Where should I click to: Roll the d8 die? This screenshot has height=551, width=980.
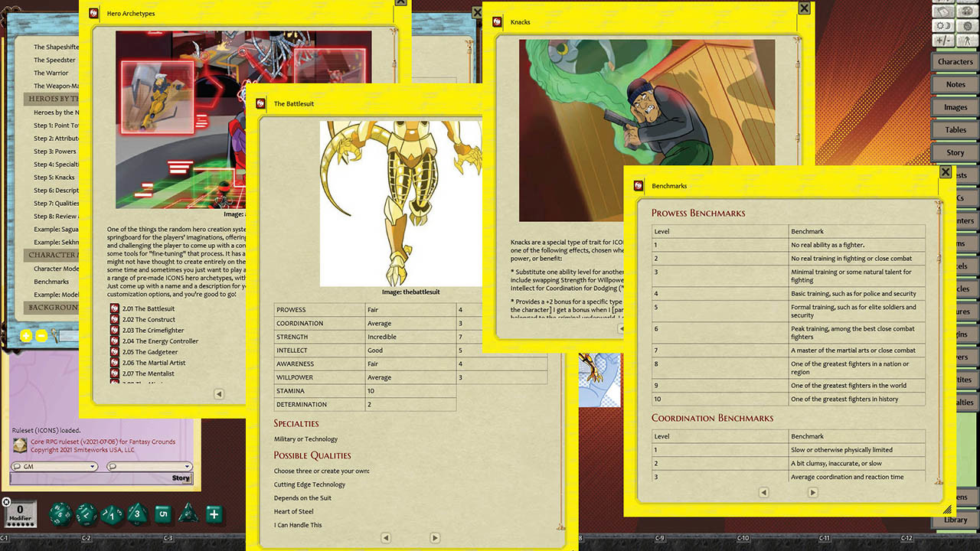[x=136, y=513]
